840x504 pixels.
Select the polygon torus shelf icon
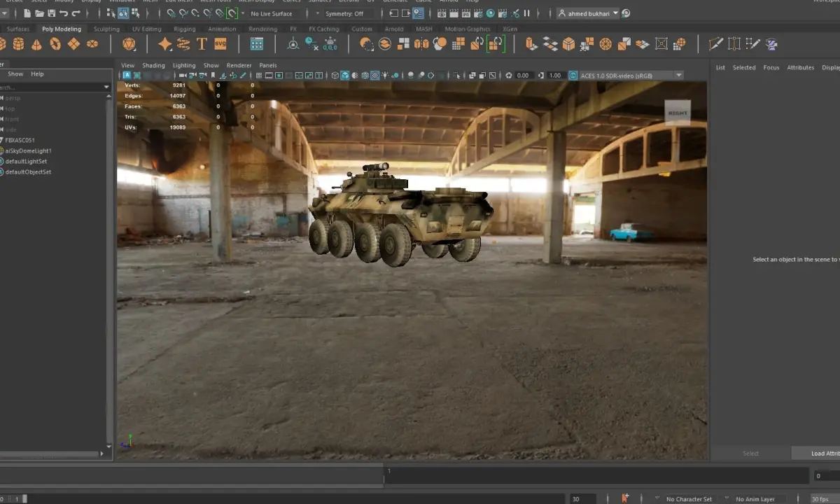pos(55,44)
